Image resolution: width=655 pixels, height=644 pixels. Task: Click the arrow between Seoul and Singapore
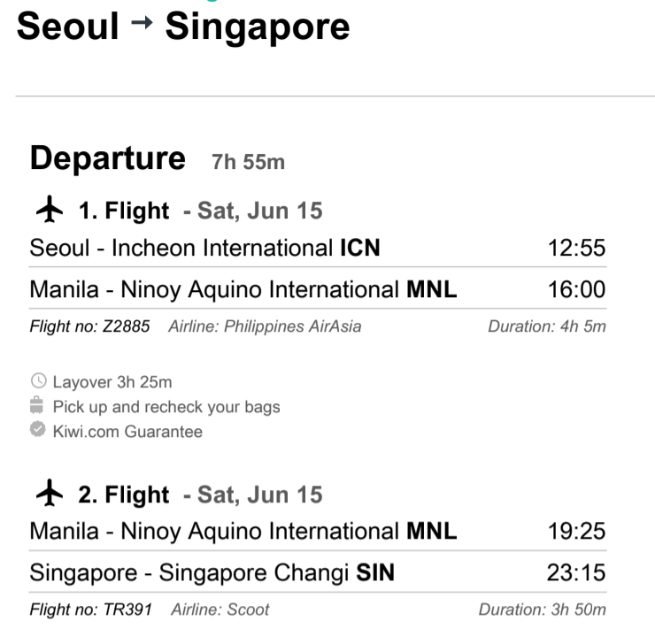click(142, 22)
